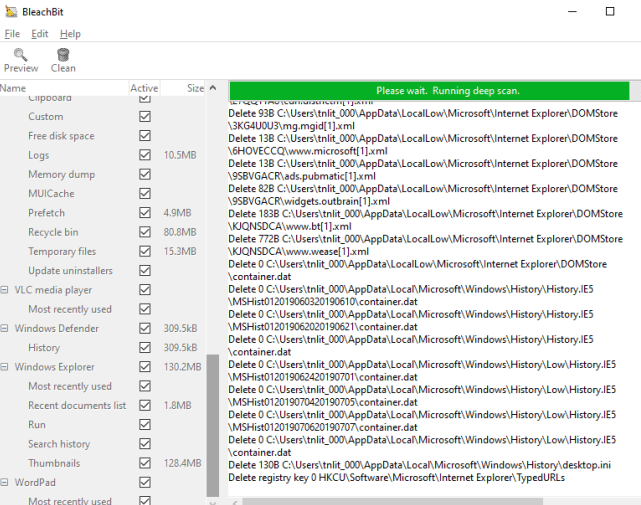Disable the Thumbnails checkbox
The height and width of the screenshot is (505, 641).
(145, 463)
